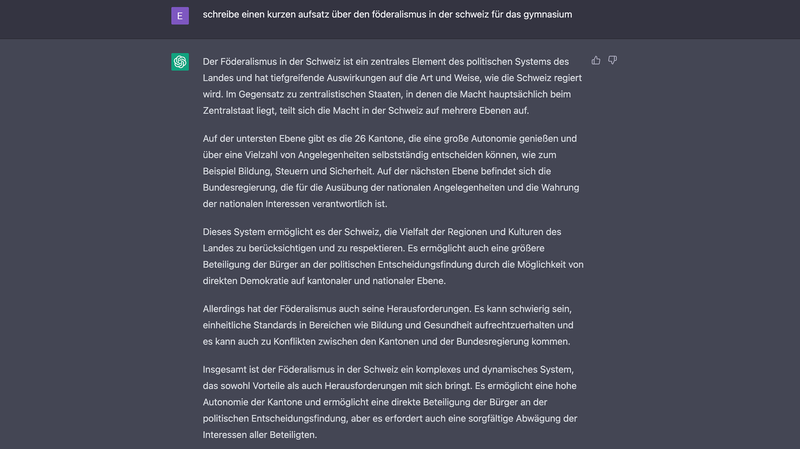Click the word "schreibe" in the user message
The width and height of the screenshot is (800, 449).
(x=223, y=15)
